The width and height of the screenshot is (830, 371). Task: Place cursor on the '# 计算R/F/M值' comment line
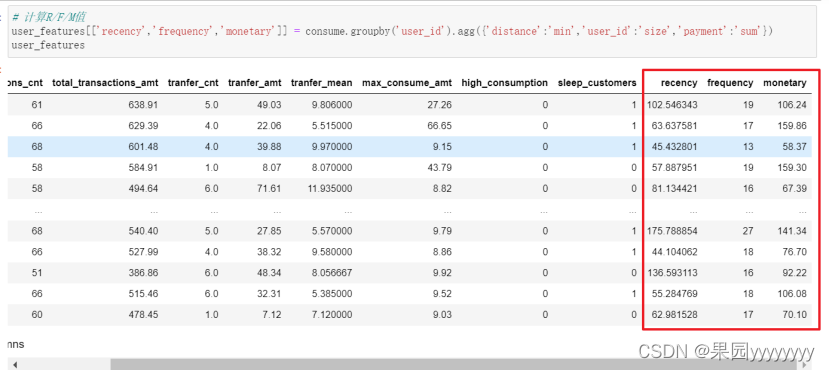(50, 17)
